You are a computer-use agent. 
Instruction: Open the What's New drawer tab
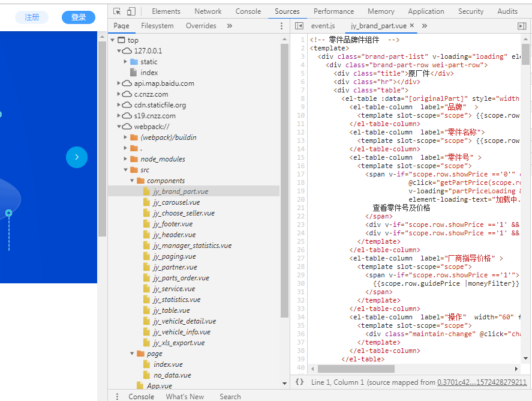click(x=185, y=397)
